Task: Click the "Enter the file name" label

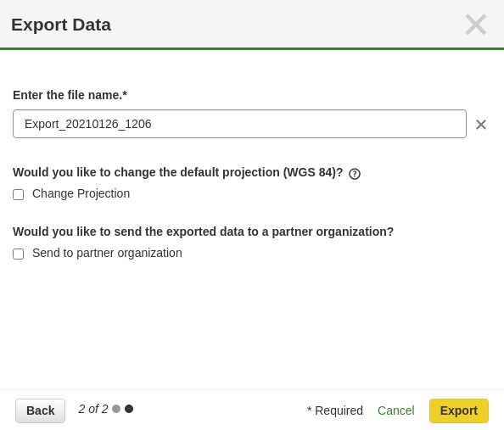Action: [x=70, y=95]
